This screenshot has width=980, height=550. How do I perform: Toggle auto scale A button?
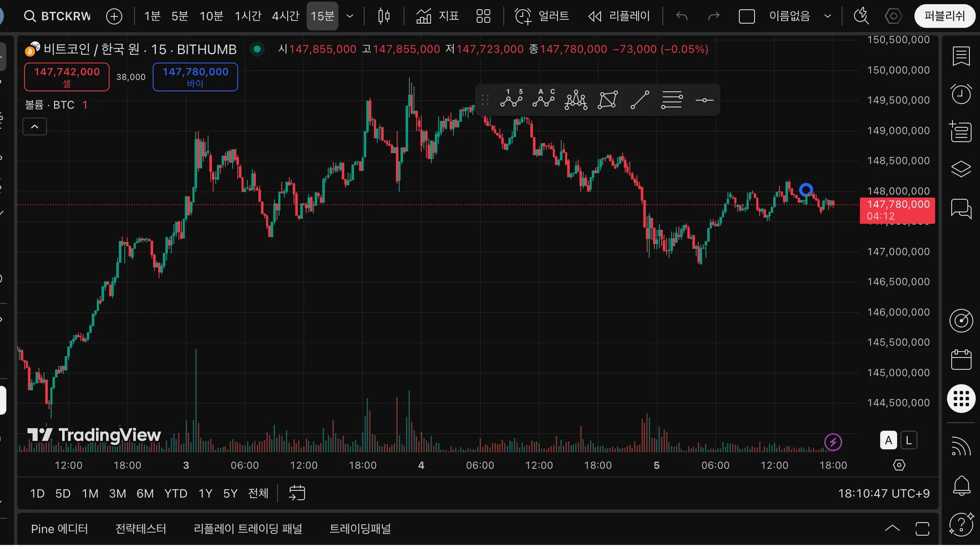(888, 440)
